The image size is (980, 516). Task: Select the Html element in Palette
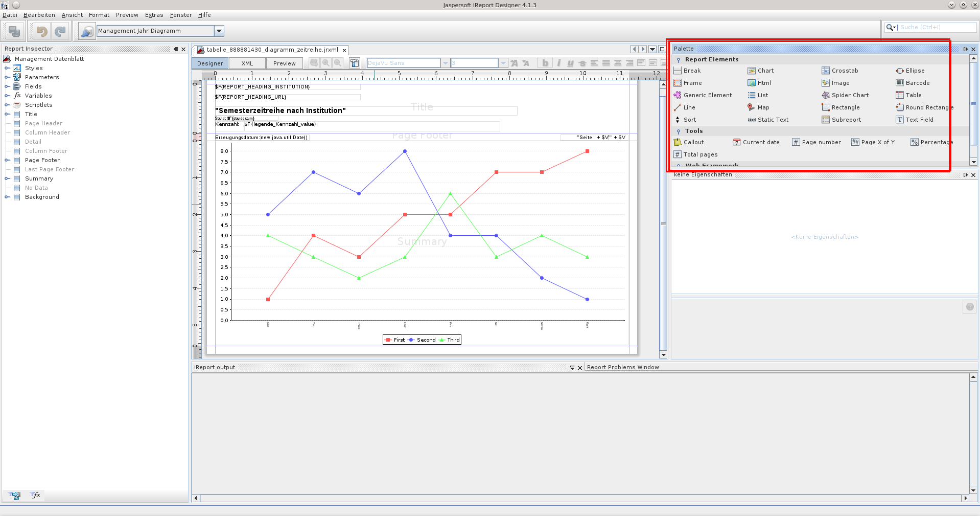point(759,83)
